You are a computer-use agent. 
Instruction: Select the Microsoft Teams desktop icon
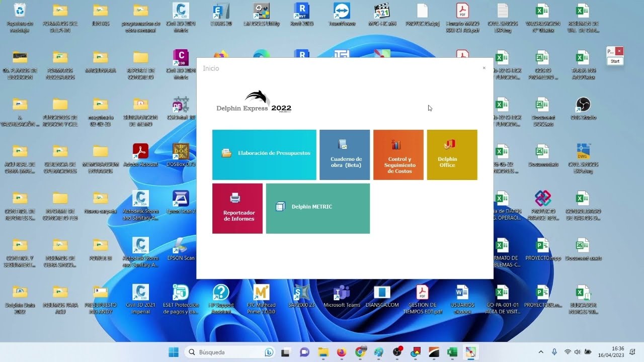click(x=342, y=296)
